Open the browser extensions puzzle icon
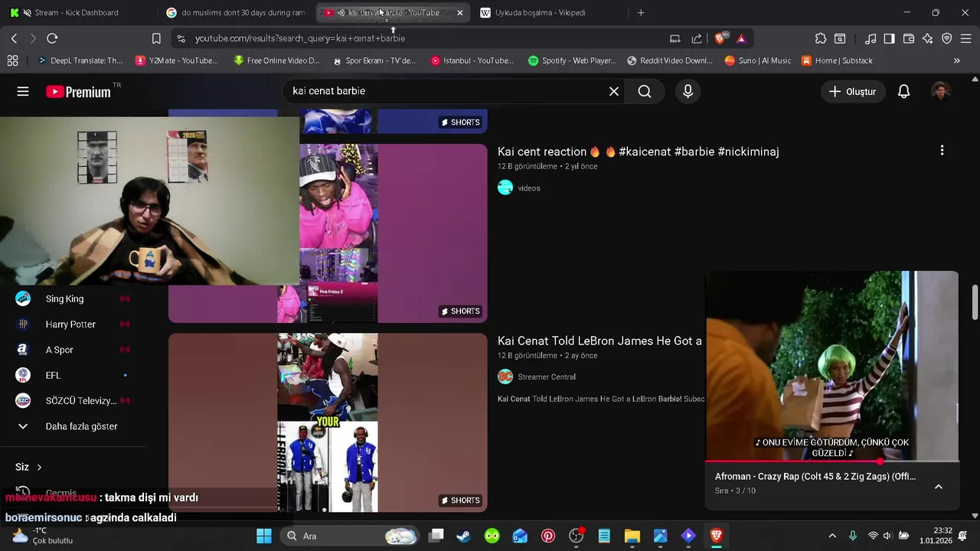Image resolution: width=980 pixels, height=551 pixels. 821,38
